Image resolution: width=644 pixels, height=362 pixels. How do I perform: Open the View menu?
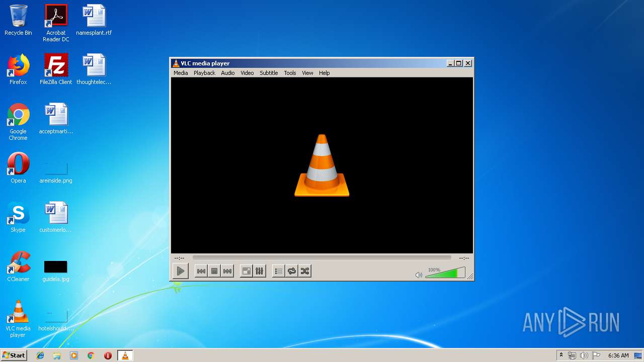tap(307, 73)
